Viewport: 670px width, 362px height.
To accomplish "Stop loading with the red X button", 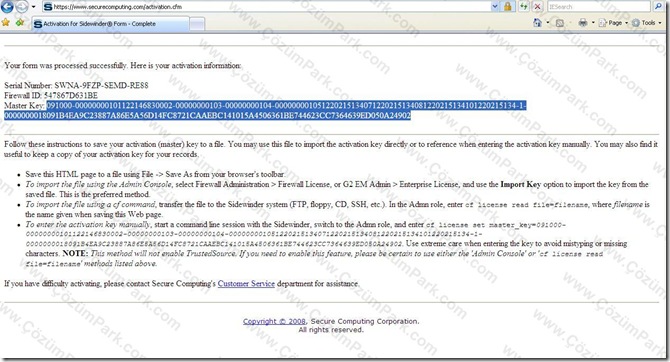I will point(538,7).
